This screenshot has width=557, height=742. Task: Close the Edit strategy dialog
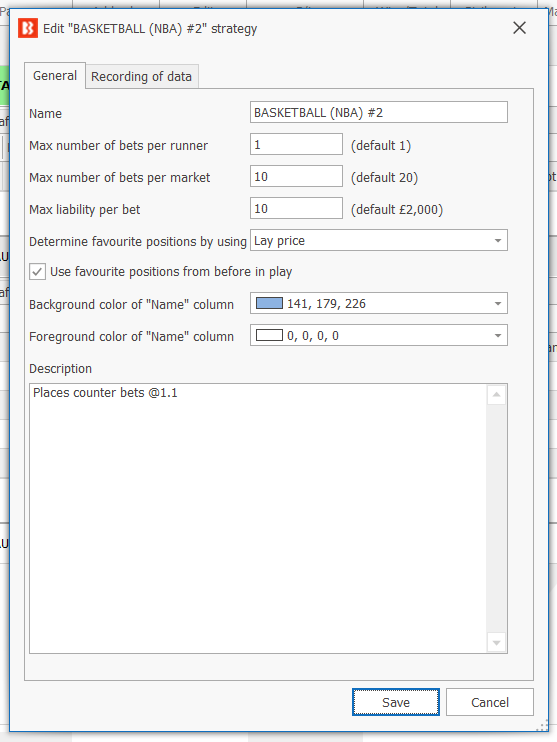point(519,28)
